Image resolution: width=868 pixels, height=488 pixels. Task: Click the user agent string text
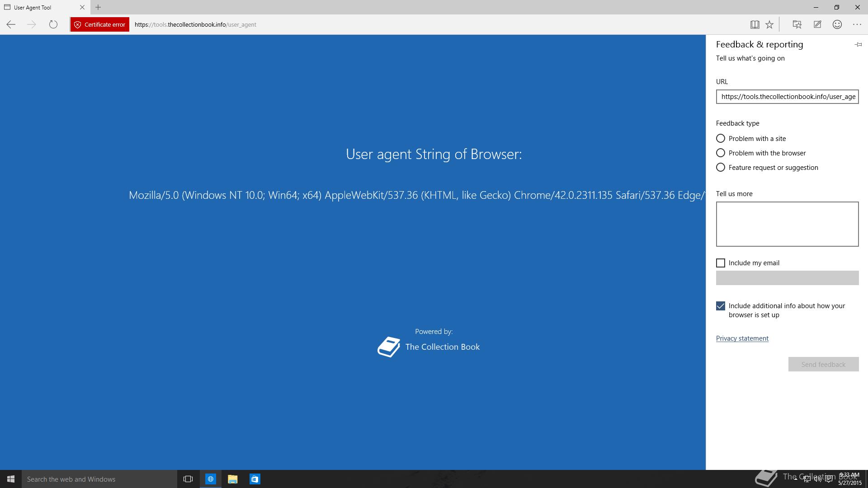(417, 195)
